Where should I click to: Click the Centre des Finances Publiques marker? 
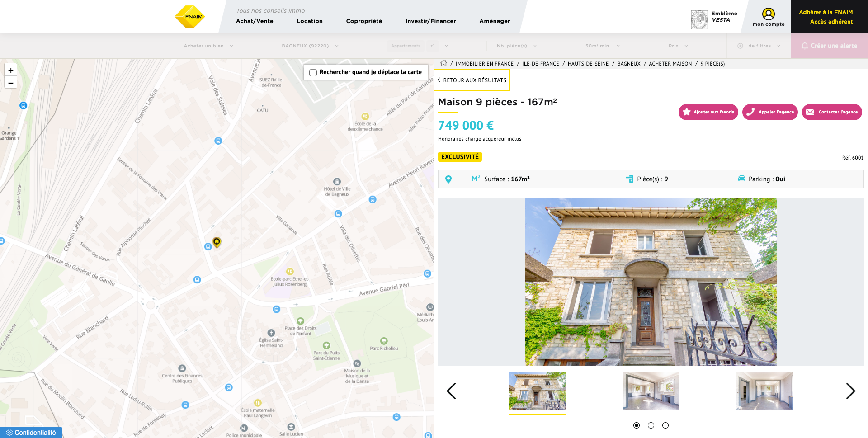[x=182, y=368]
